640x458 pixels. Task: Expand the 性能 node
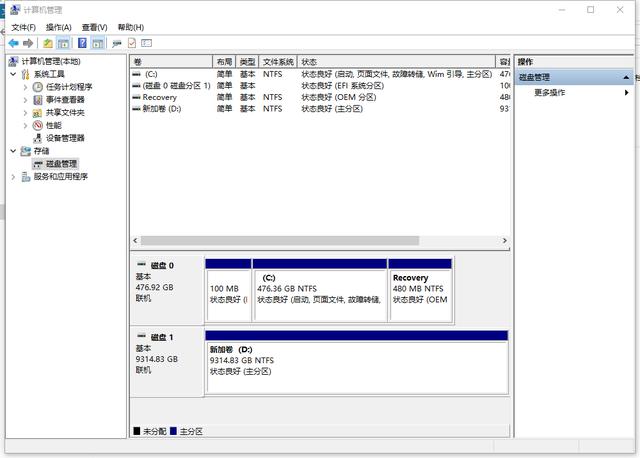pyautogui.click(x=25, y=125)
